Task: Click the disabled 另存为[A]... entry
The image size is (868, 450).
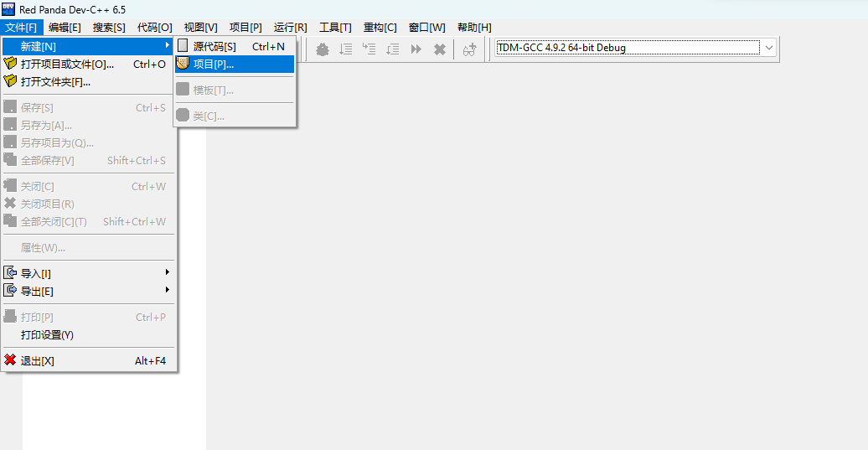Action: [89, 125]
